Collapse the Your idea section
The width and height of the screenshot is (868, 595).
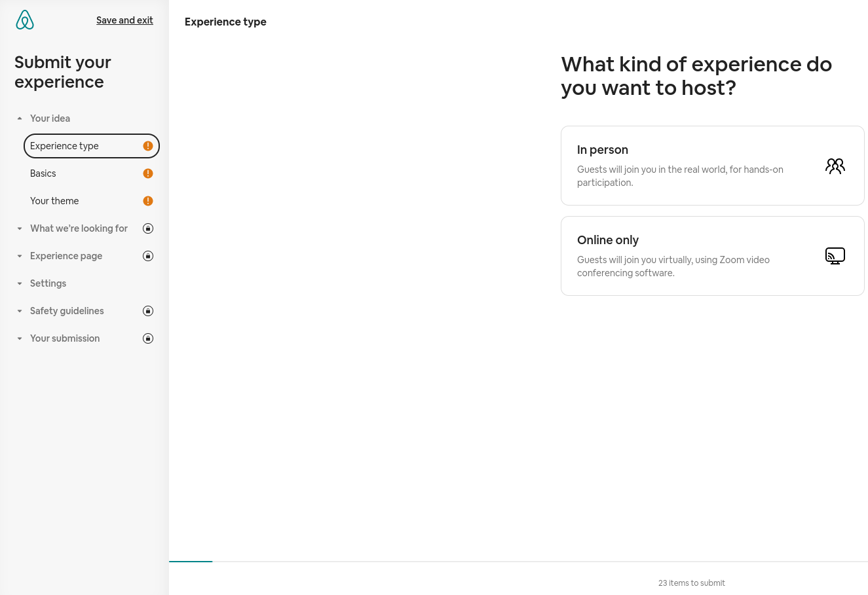point(20,118)
